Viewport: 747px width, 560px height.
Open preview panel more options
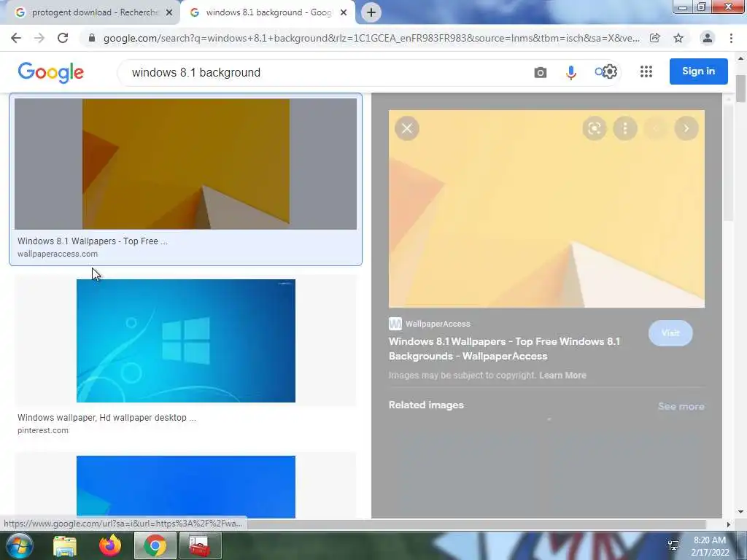point(625,128)
